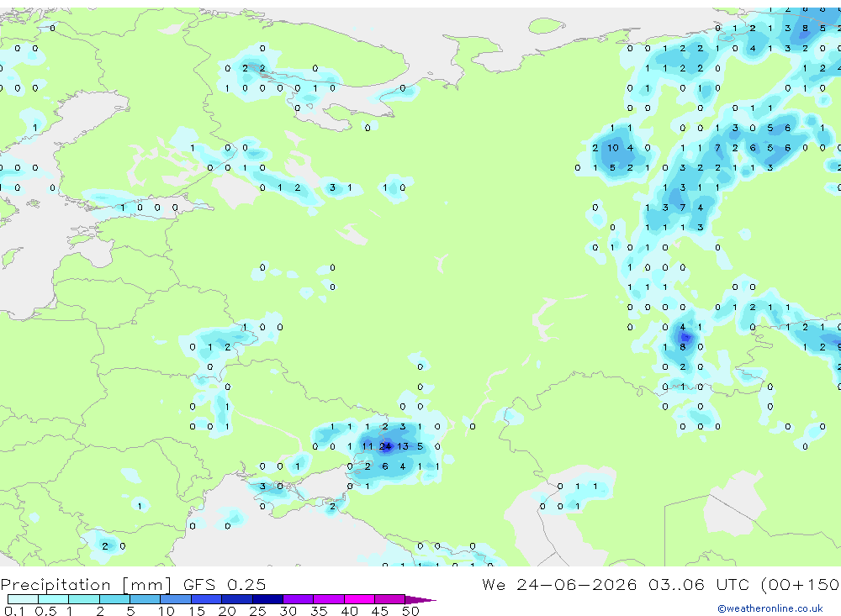Click the '11' precipitation value on map

368,446
